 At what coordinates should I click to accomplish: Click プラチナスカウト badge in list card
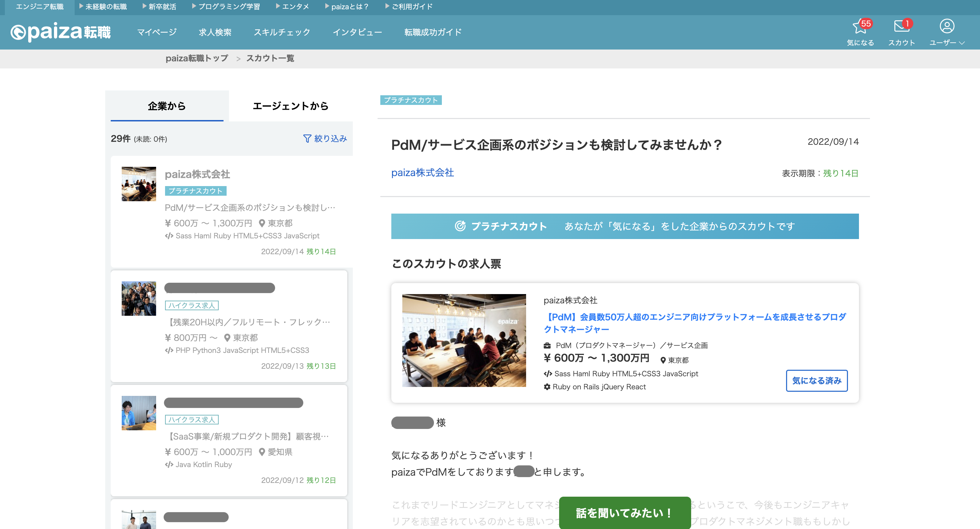(x=196, y=191)
